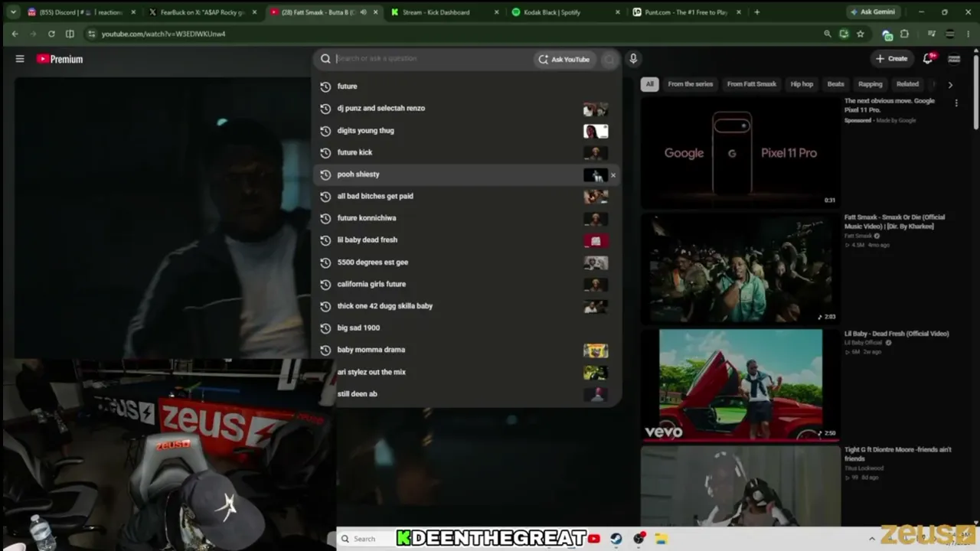Remove pooh shiesty from search history
980x551 pixels.
pyautogui.click(x=612, y=175)
